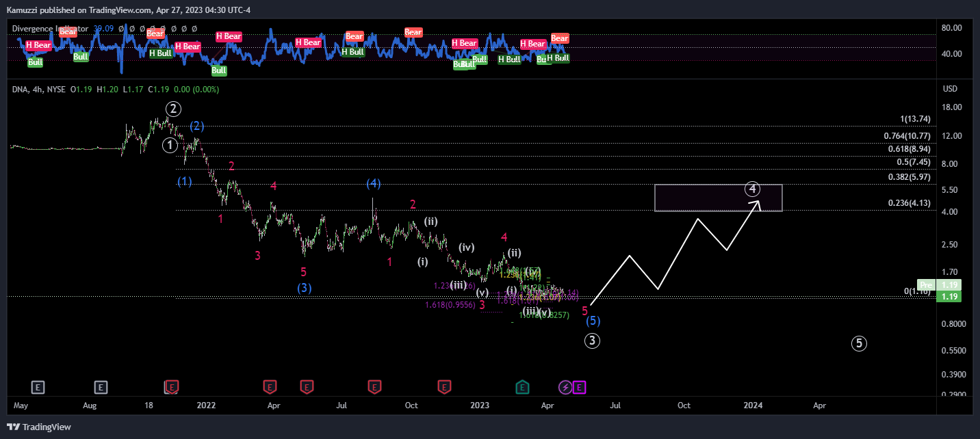Viewport: 980px width, 439px height.
Task: Click the green 1.19 last price tag
Action: click(x=950, y=296)
